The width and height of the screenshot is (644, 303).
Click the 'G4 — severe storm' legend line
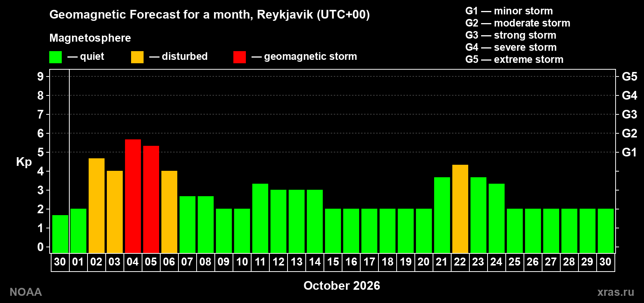[511, 47]
